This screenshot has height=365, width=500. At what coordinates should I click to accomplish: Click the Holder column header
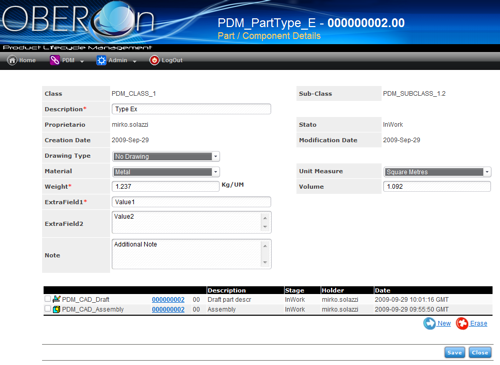click(x=333, y=290)
